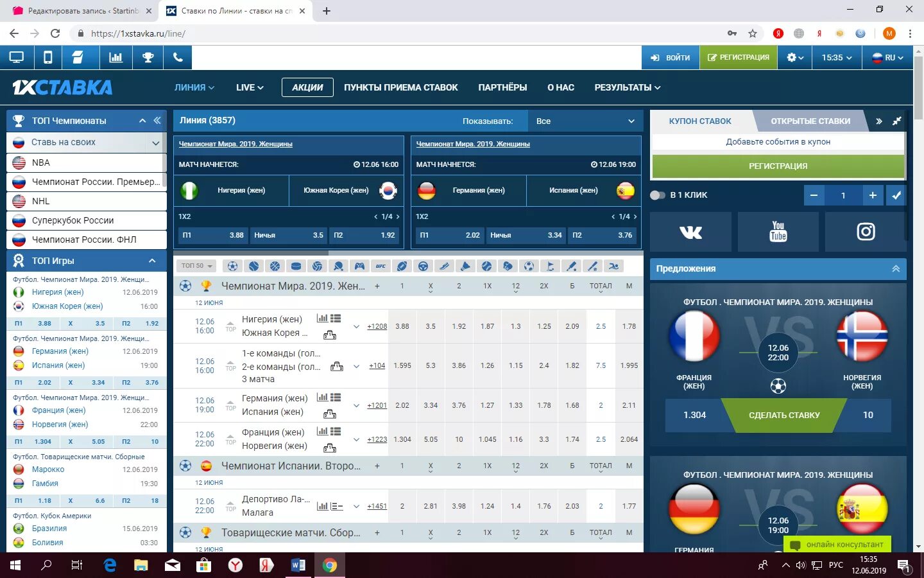Screen dimensions: 924x578
Task: Increase the one-click bet amount
Action: pos(873,195)
